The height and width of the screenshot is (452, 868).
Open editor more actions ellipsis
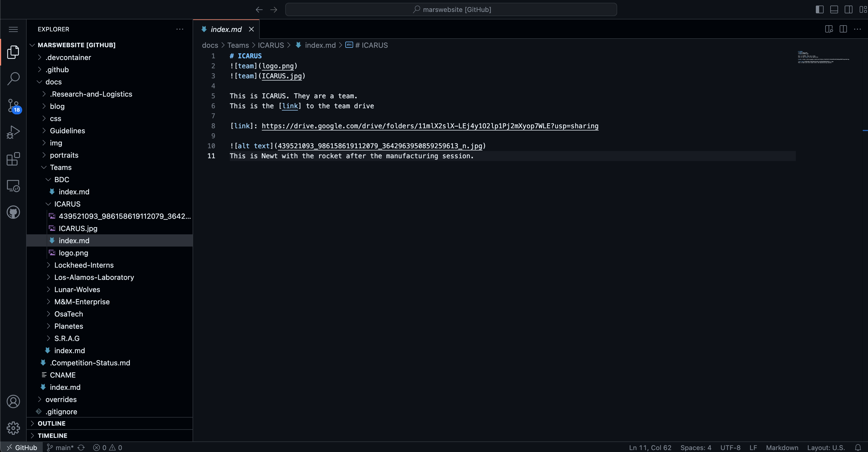[x=857, y=29]
